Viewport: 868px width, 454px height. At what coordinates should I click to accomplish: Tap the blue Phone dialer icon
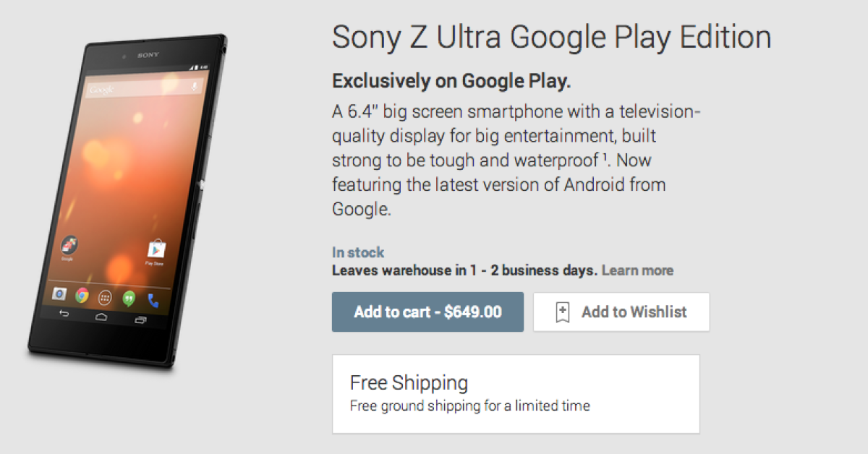point(153,299)
